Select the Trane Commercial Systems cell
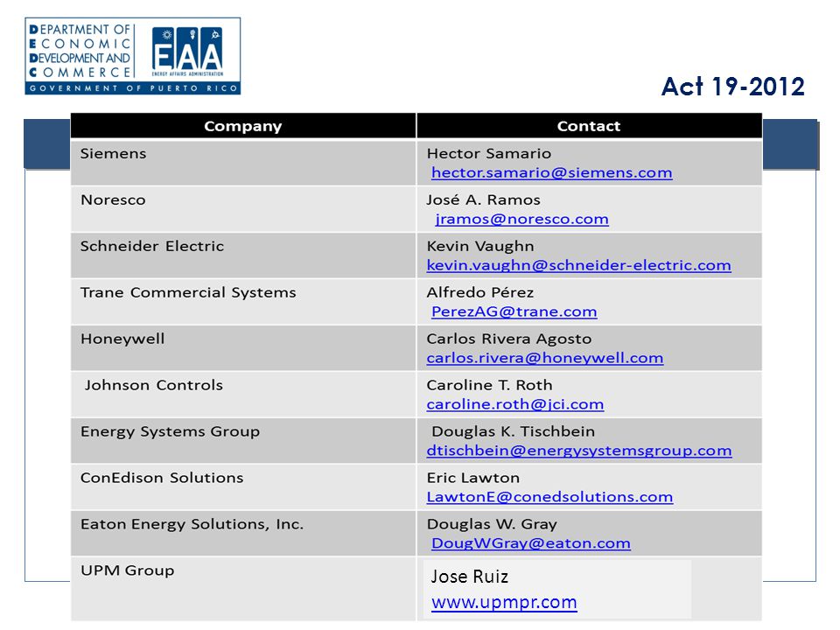The image size is (840, 630). click(243, 302)
